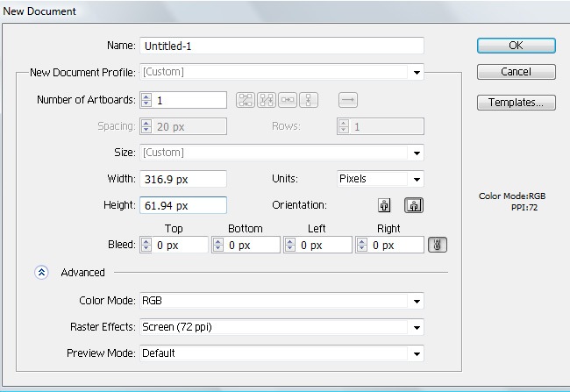Open the Templates... button
This screenshot has width=570, height=392.
tap(516, 103)
